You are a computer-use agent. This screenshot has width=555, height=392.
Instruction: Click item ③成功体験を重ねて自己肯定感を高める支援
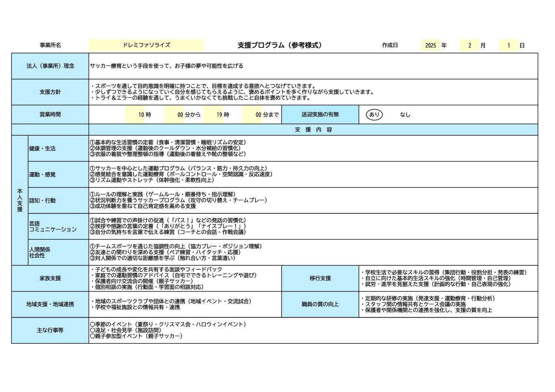pyautogui.click(x=143, y=206)
